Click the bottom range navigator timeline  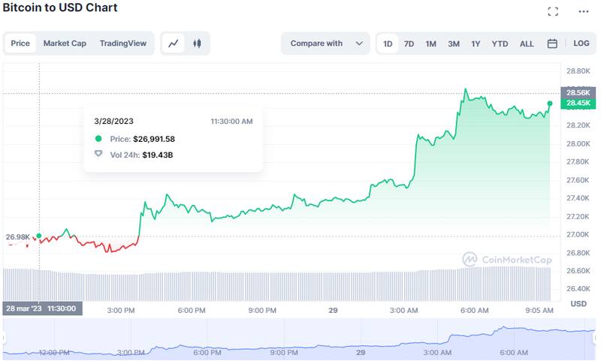[300, 339]
